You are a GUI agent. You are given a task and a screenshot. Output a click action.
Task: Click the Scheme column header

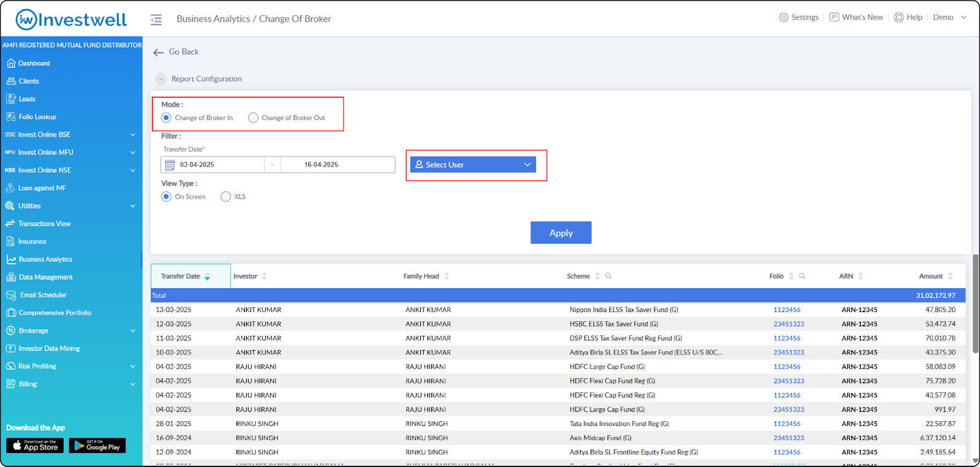pos(578,277)
